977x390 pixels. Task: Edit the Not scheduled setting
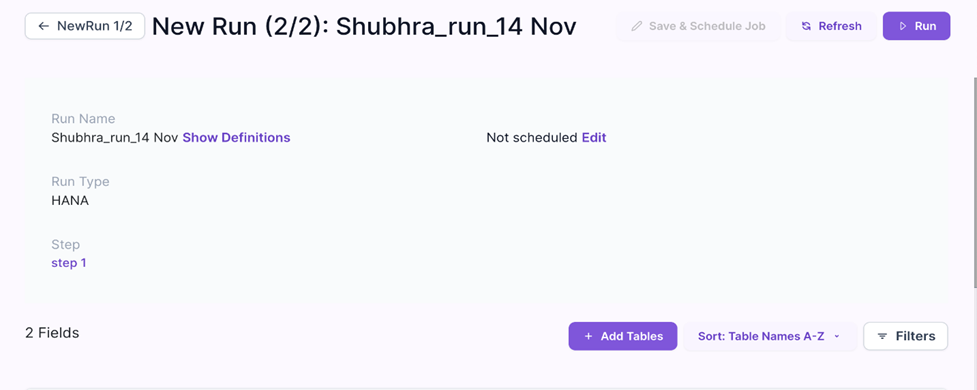click(x=594, y=138)
